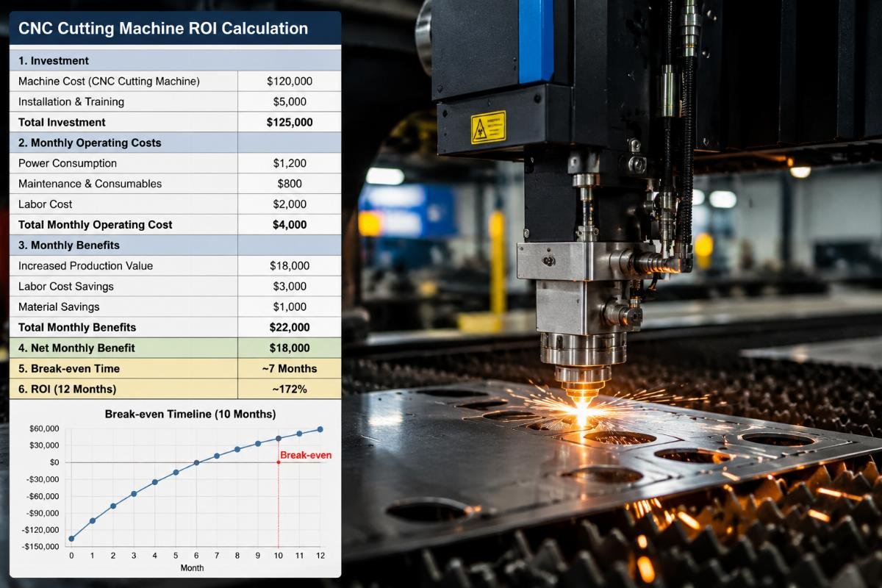Select "Machine Cost (CNC Cutting Machine)" row label

pos(109,81)
